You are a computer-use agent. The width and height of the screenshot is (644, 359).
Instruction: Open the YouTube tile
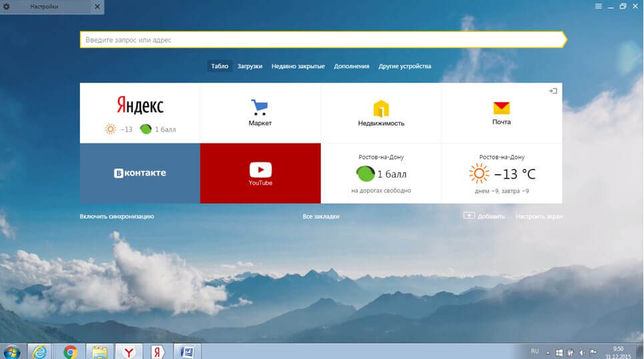pos(260,173)
